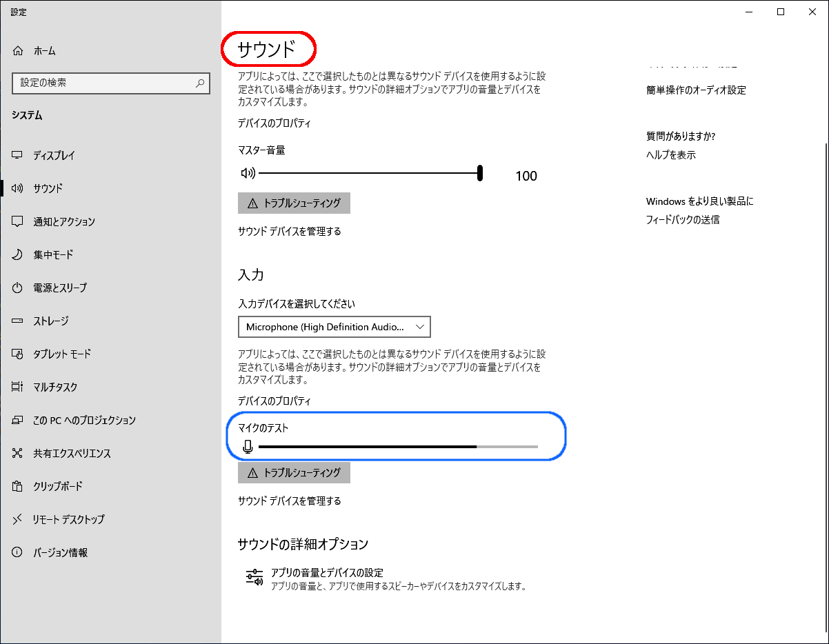Click the remote desktop icon
The height and width of the screenshot is (644, 829).
(x=18, y=519)
